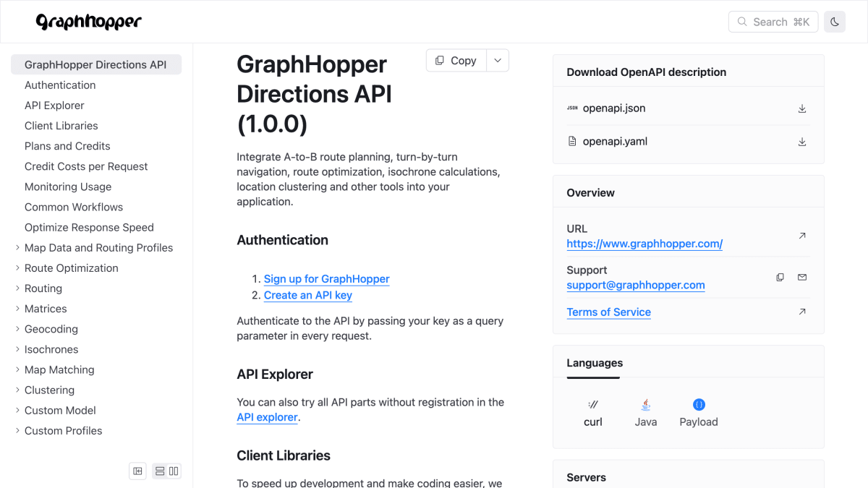Expand the Geocoding section
Image resolution: width=868 pixels, height=488 pixels.
(17, 329)
